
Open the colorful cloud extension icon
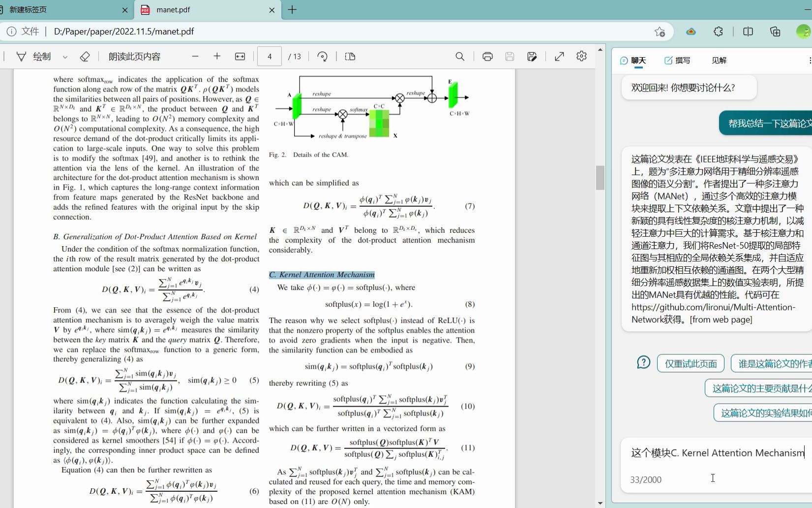point(691,32)
